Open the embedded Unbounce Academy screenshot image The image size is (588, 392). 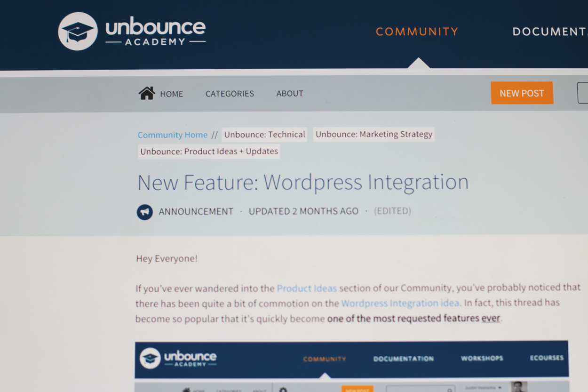point(351,367)
